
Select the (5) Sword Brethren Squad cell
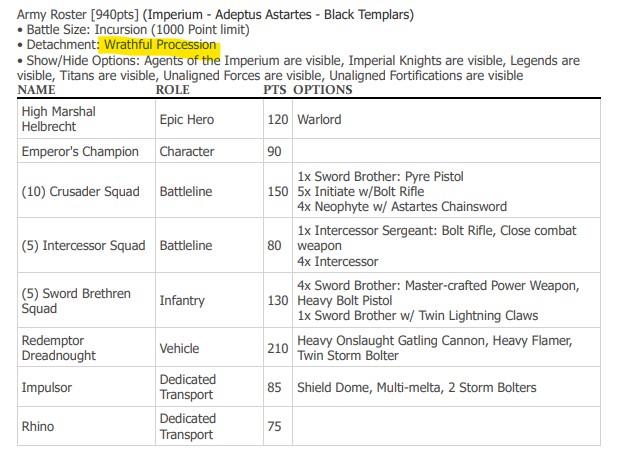pos(69,300)
